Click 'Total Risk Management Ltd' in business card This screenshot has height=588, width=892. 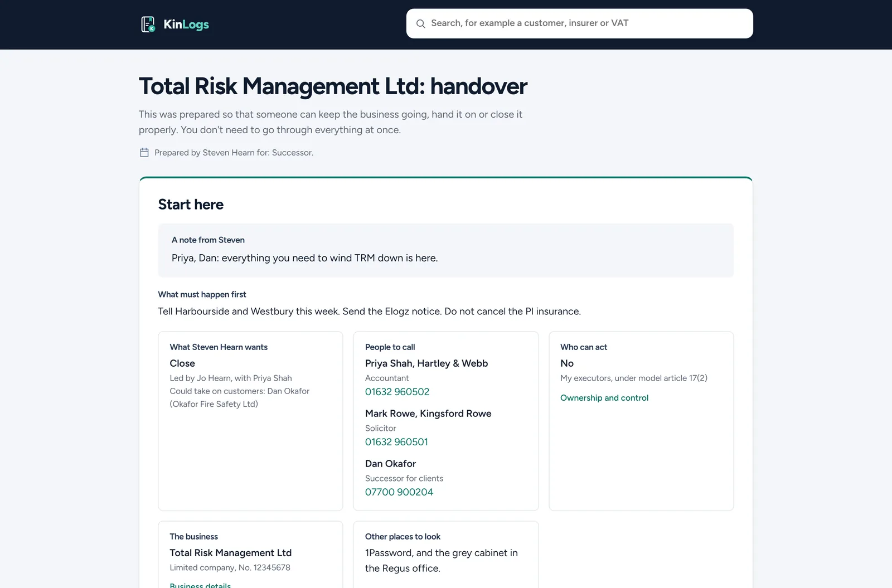pos(231,553)
